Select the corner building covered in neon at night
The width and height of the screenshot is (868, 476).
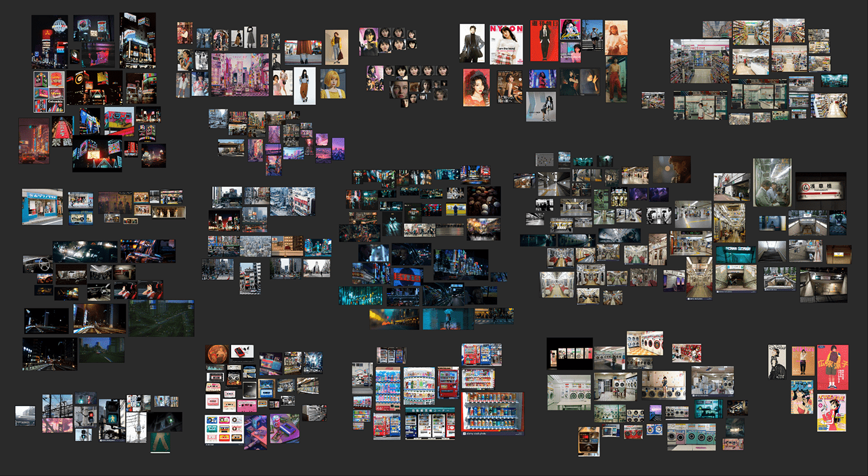[x=138, y=40]
